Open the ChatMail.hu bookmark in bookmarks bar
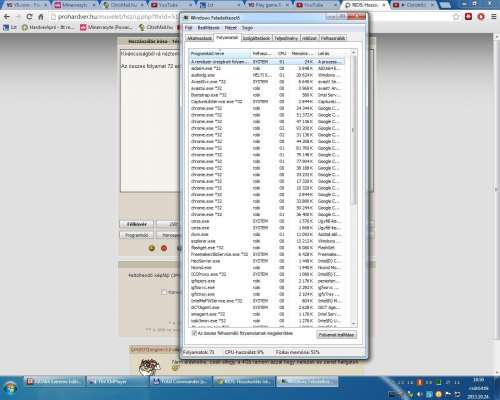 [x=155, y=27]
